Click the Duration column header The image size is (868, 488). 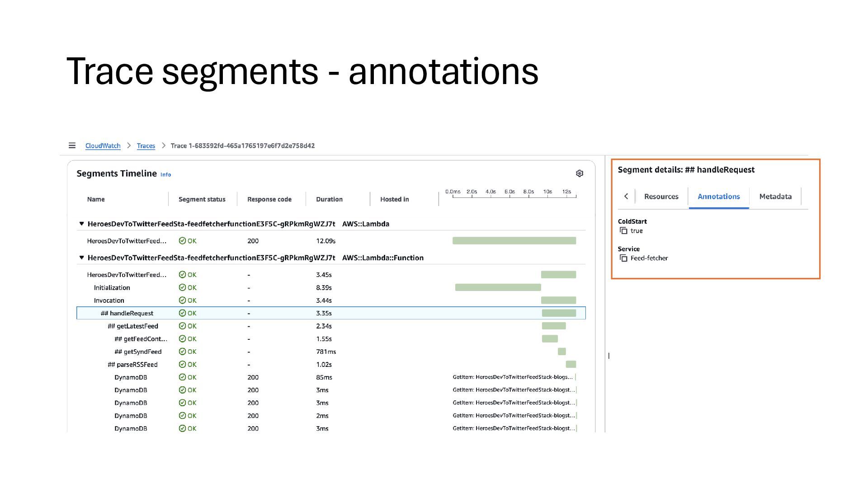[329, 199]
